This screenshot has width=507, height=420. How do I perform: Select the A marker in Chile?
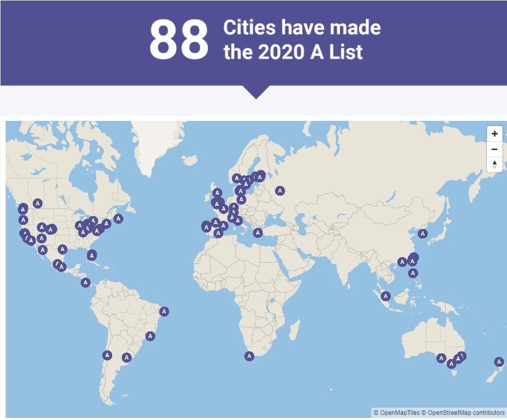click(108, 355)
